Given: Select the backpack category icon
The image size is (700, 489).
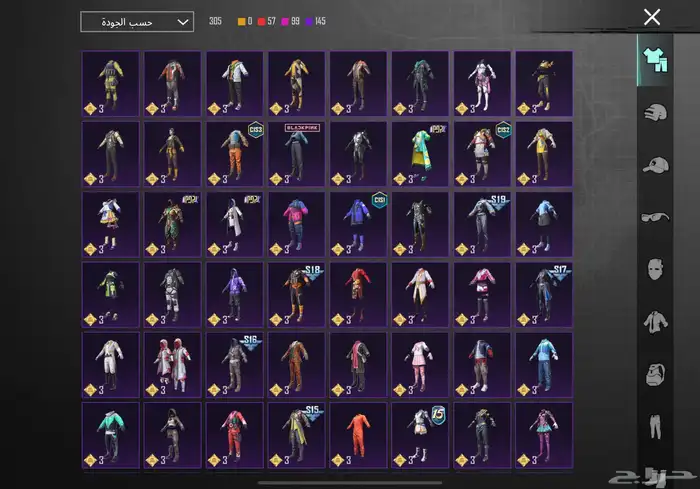Looking at the screenshot, I should click(x=655, y=375).
